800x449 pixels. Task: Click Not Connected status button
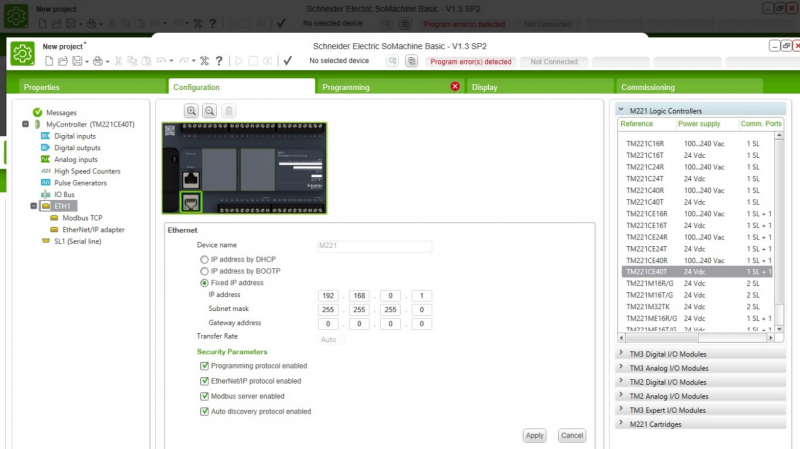[554, 62]
